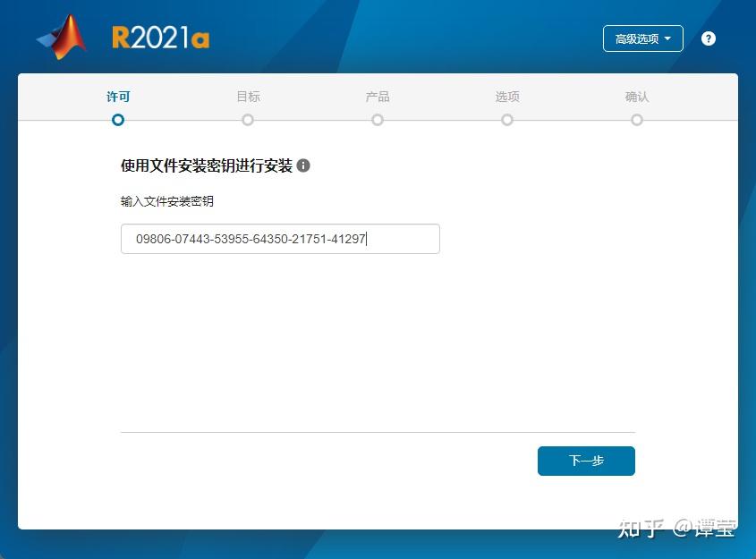Expand advanced options in the top bar
The width and height of the screenshot is (756, 559).
[x=642, y=38]
